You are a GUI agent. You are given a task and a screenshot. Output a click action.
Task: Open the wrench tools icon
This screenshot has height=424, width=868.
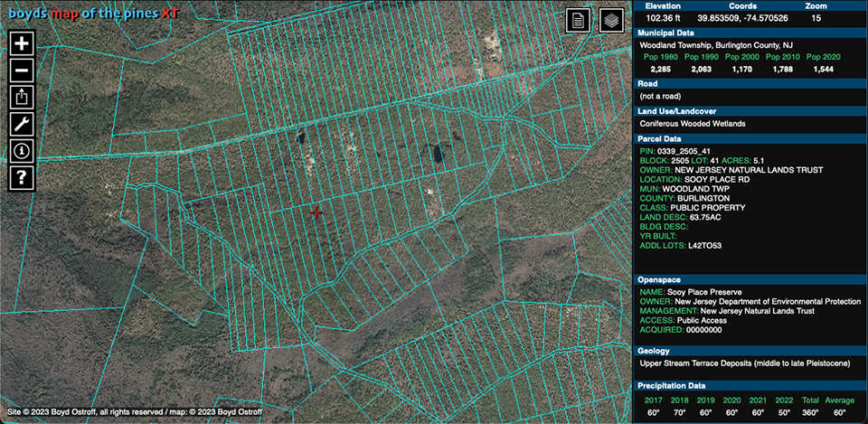[x=22, y=123]
